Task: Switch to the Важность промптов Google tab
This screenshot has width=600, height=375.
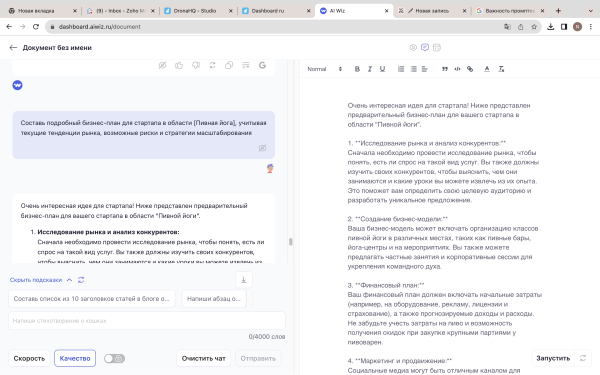Action: [x=509, y=11]
